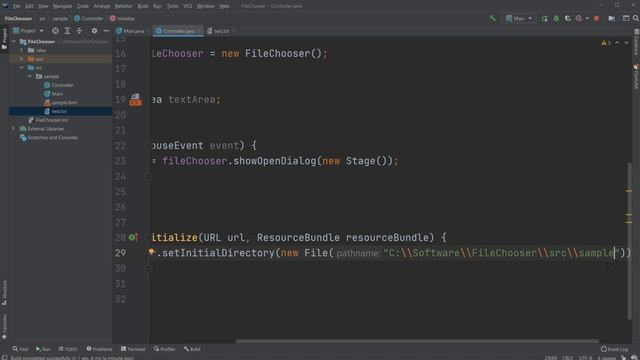The height and width of the screenshot is (360, 640).
Task: Open Project panel settings gear
Action: point(94,31)
